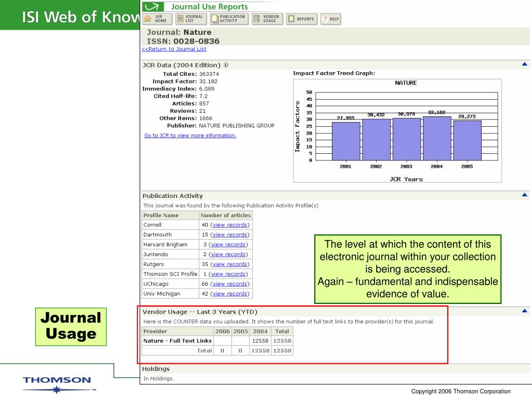Collapse the Vendor Usage section

[x=525, y=311]
